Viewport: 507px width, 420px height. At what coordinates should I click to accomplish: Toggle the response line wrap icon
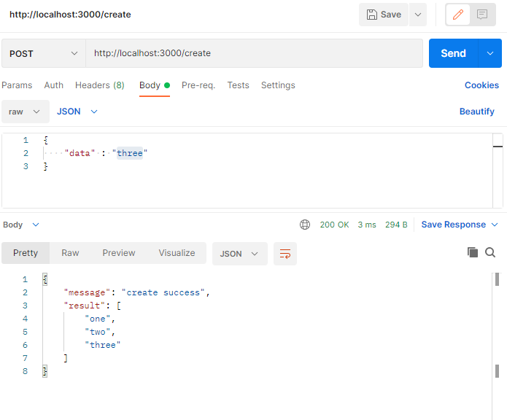[x=285, y=254]
